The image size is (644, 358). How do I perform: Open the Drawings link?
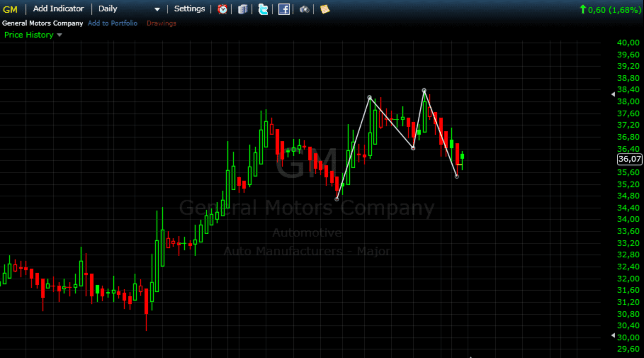coord(161,23)
